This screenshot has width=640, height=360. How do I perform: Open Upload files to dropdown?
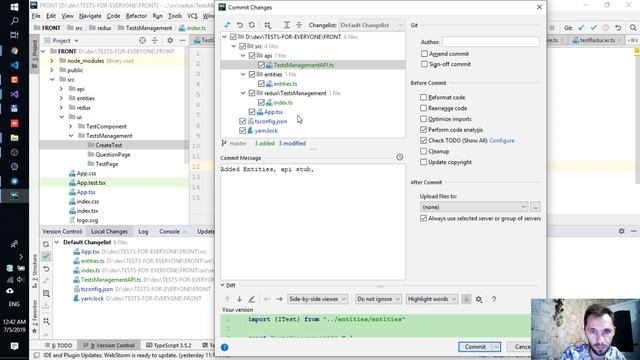474,207
